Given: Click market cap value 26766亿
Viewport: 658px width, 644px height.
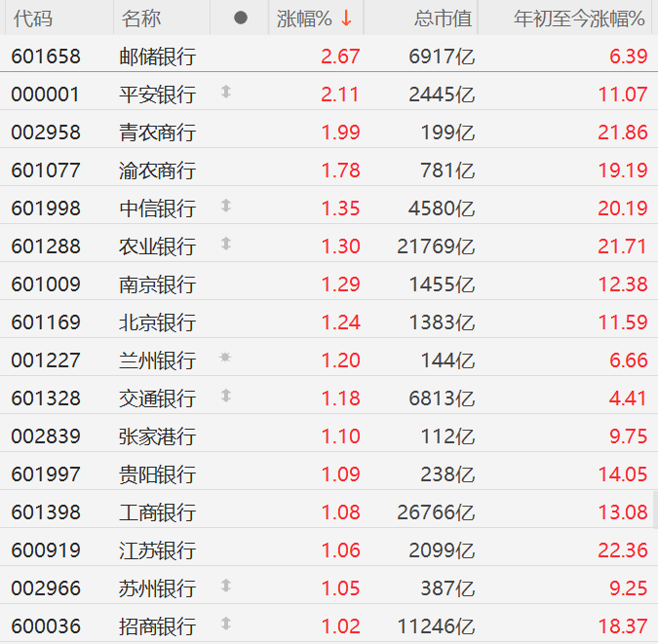Looking at the screenshot, I should coord(436,512).
